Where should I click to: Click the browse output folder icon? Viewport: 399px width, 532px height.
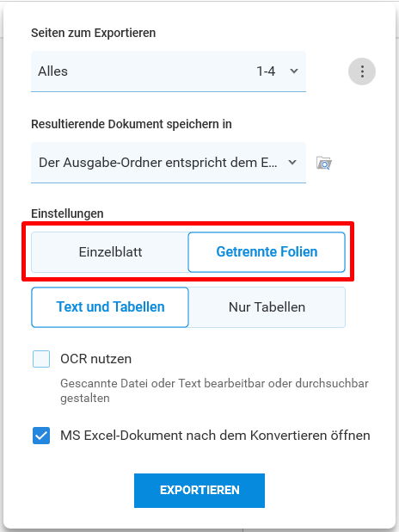tap(323, 163)
